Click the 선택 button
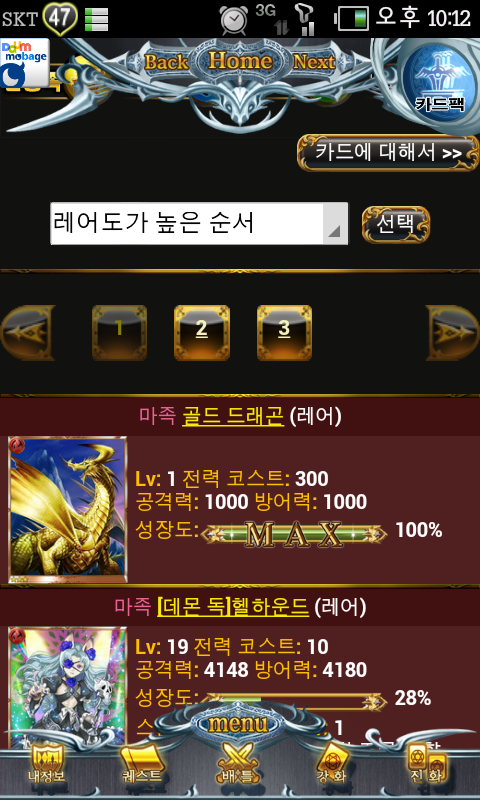The width and height of the screenshot is (480, 800). 396,224
